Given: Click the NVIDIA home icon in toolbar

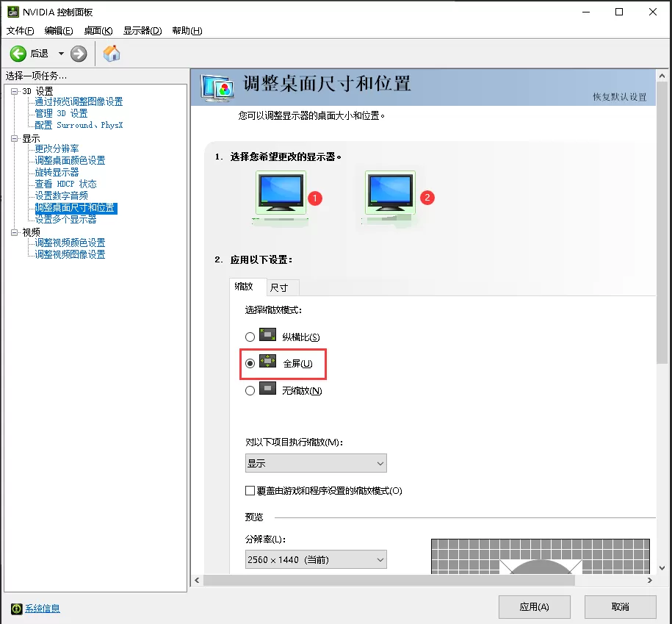Looking at the screenshot, I should click(x=112, y=53).
